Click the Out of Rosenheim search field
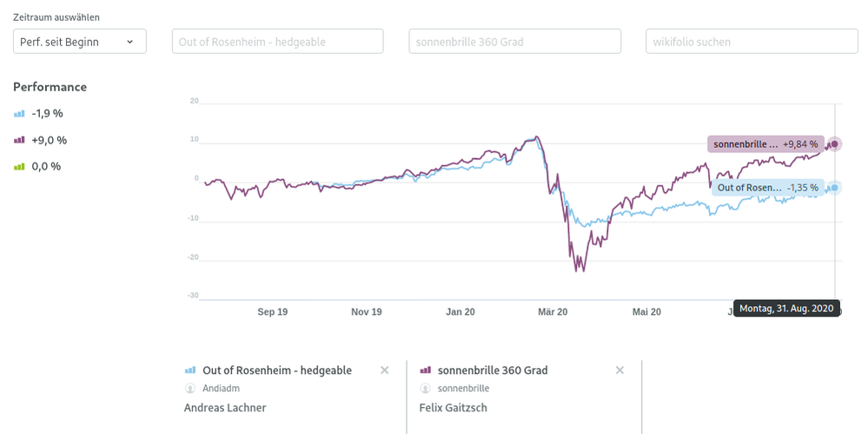Screen dimensions: 868x434 click(277, 41)
